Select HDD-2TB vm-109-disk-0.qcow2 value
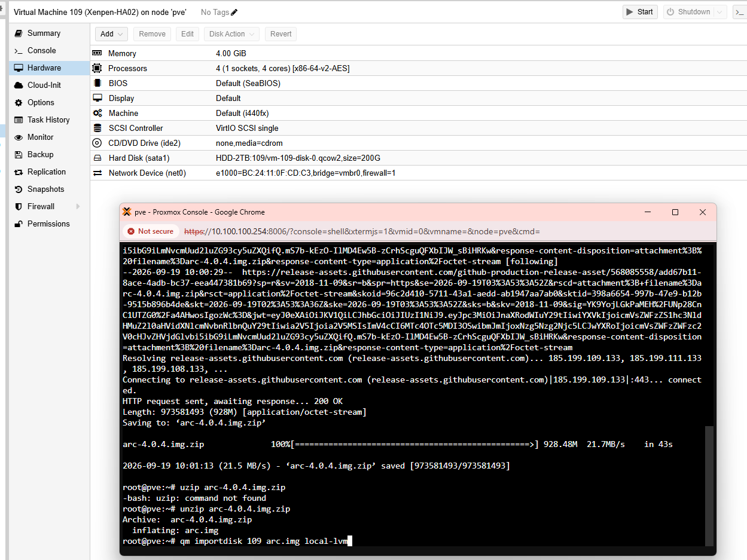The image size is (747, 560). point(298,158)
